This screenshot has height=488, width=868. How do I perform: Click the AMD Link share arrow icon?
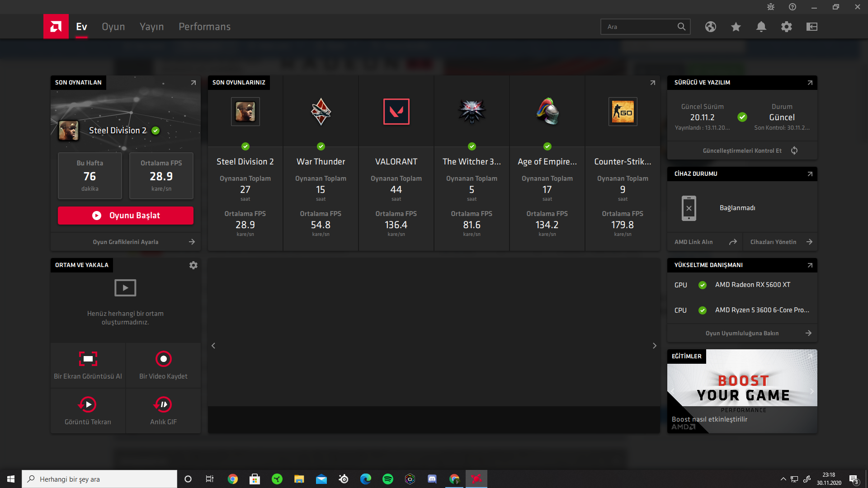733,242
